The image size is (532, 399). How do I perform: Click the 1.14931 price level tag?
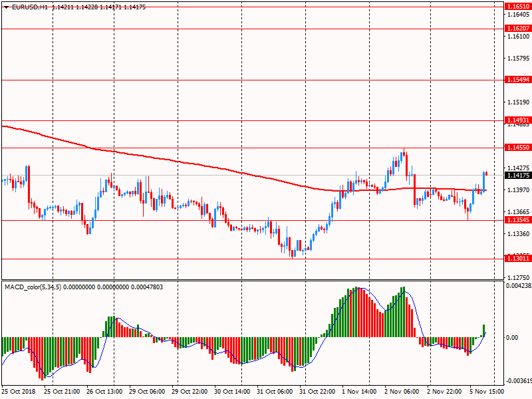click(x=518, y=120)
